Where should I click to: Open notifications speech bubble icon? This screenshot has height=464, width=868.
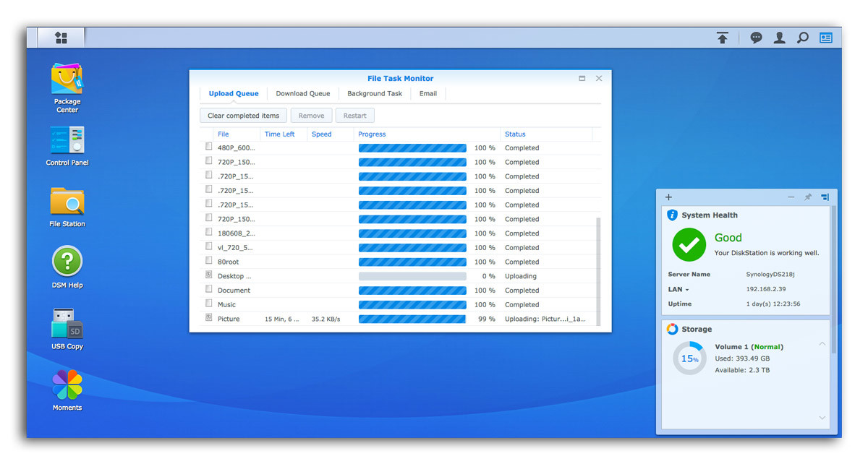tap(756, 38)
